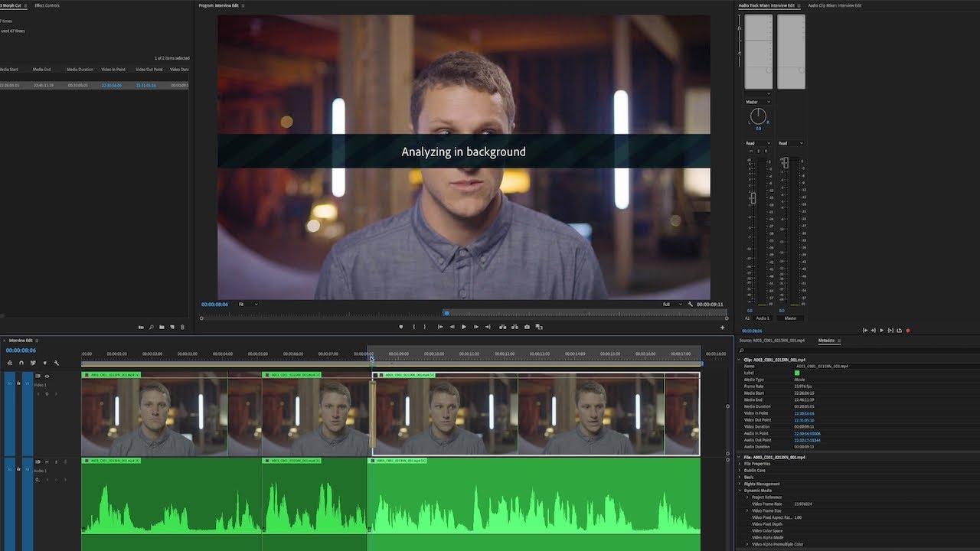The height and width of the screenshot is (551, 980).
Task: Select the Export Frame camera icon
Action: click(x=527, y=326)
